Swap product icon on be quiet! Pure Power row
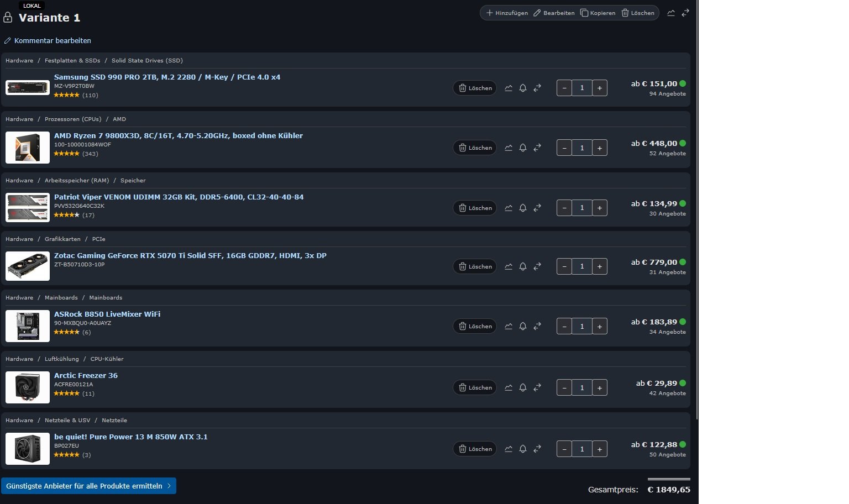The width and height of the screenshot is (849, 504). [x=537, y=449]
